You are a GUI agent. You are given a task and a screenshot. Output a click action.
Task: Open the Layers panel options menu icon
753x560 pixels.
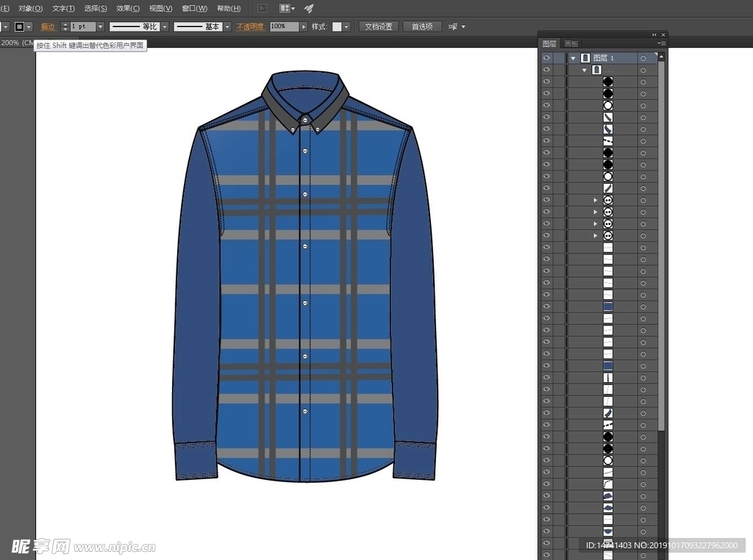click(662, 44)
